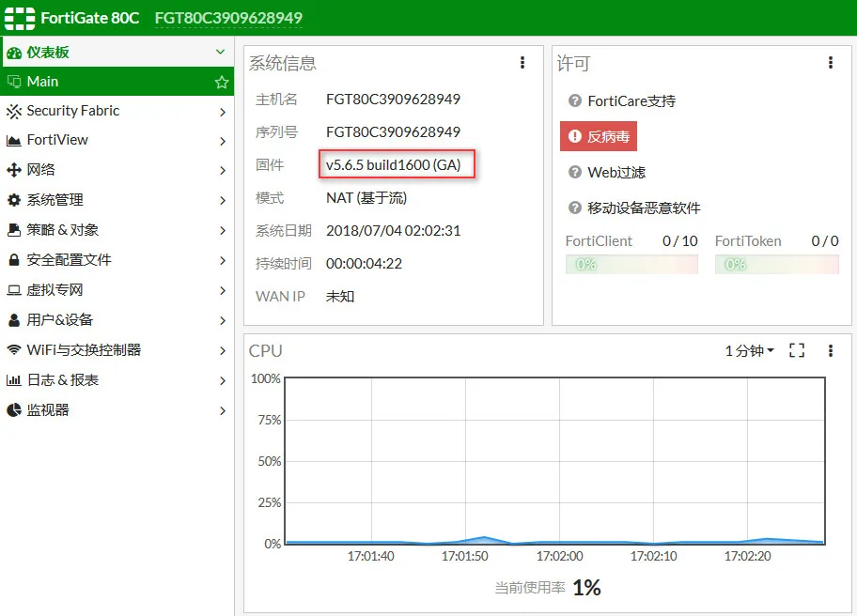This screenshot has width=857, height=616.
Task: Click the WiFi与交换控制器 wifi icon
Action: coord(14,349)
